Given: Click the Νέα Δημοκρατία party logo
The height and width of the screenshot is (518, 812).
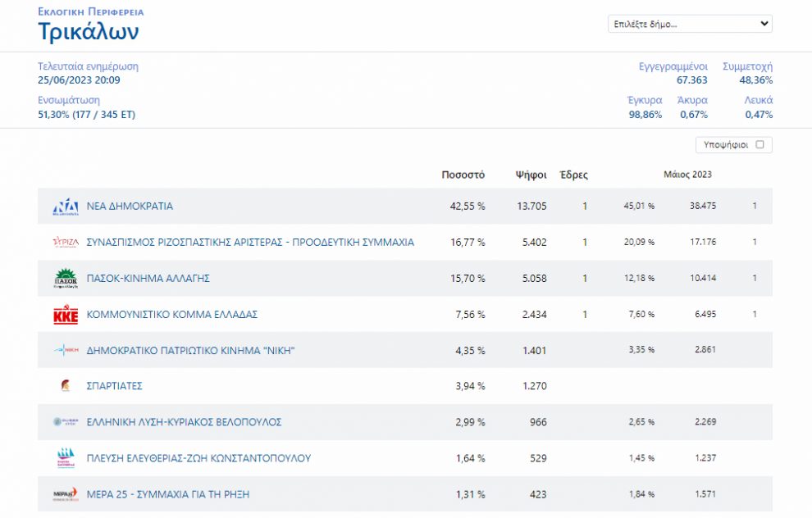Looking at the screenshot, I should pyautogui.click(x=66, y=207).
